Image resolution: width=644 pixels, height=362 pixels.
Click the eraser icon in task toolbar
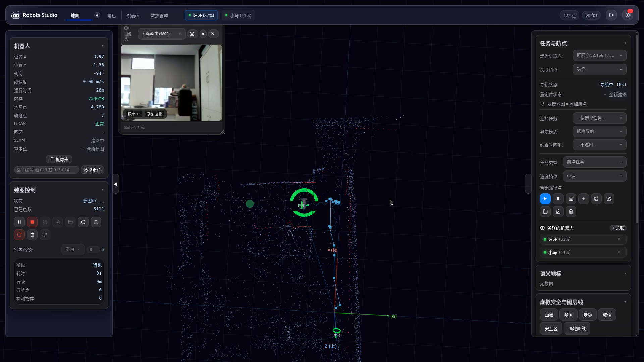pos(558,212)
